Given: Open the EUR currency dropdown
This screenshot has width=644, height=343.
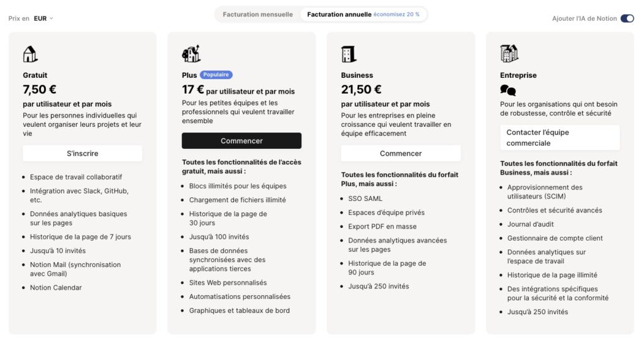Looking at the screenshot, I should point(43,18).
